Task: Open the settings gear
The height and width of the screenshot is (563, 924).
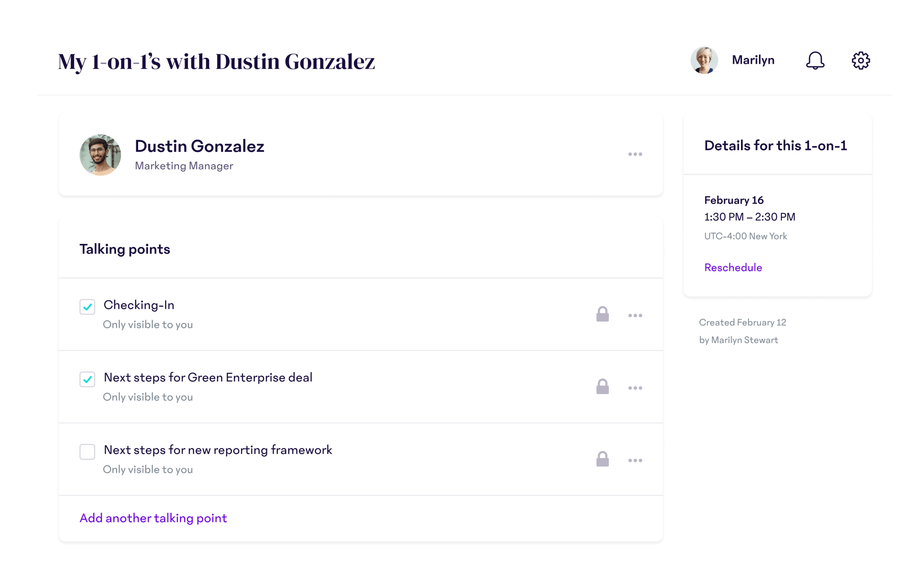Action: [x=860, y=61]
